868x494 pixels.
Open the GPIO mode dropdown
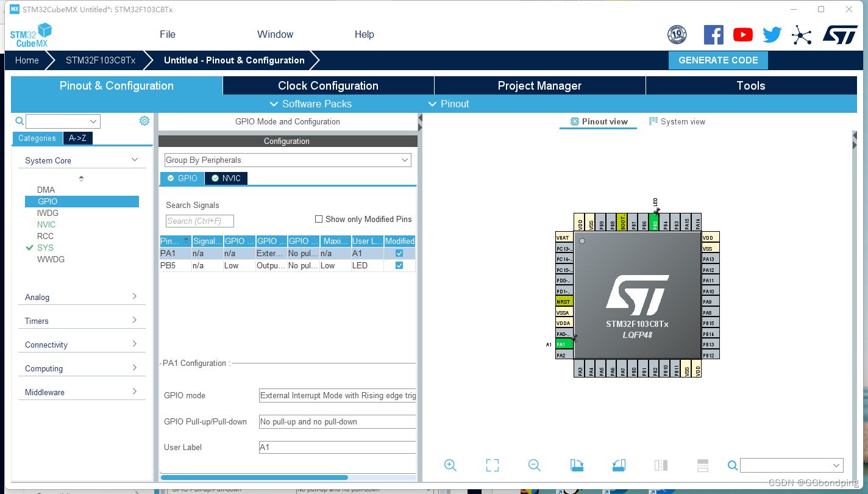point(337,395)
